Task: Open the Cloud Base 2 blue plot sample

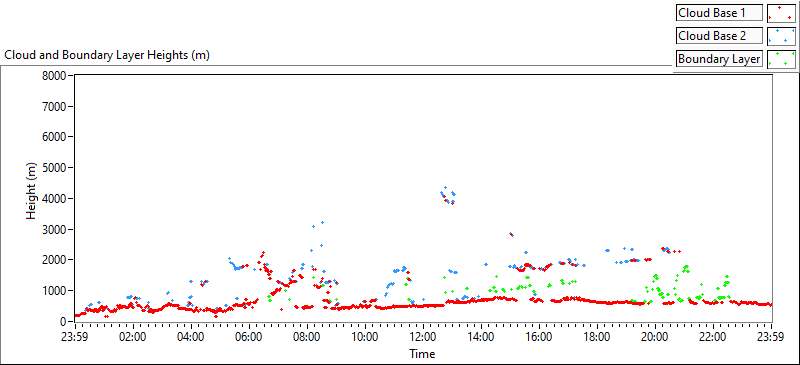Action: coord(782,36)
